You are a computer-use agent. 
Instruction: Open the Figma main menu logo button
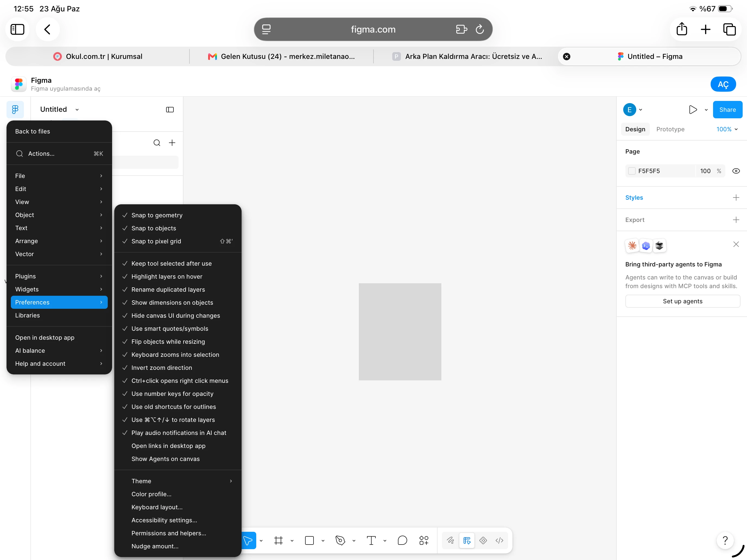click(x=15, y=109)
